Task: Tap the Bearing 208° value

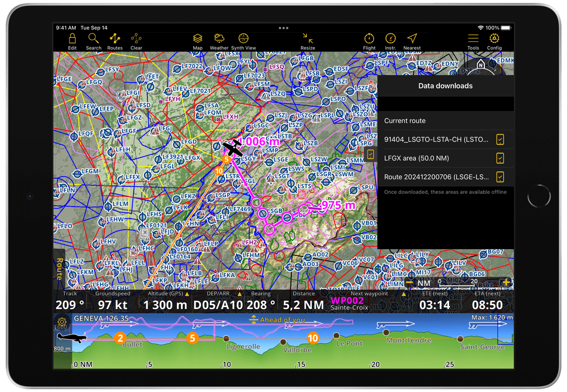Action: coord(261,305)
